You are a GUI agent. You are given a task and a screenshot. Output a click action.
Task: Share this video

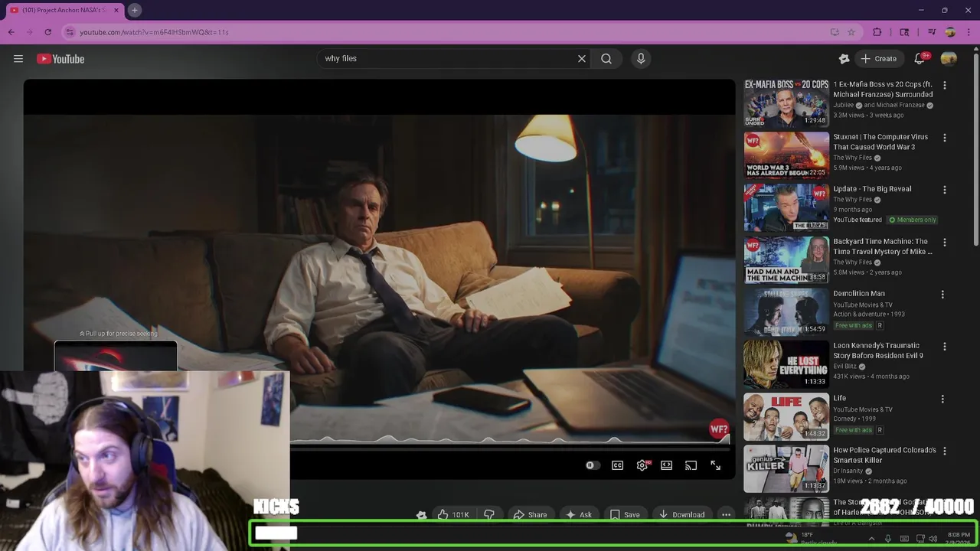point(530,515)
